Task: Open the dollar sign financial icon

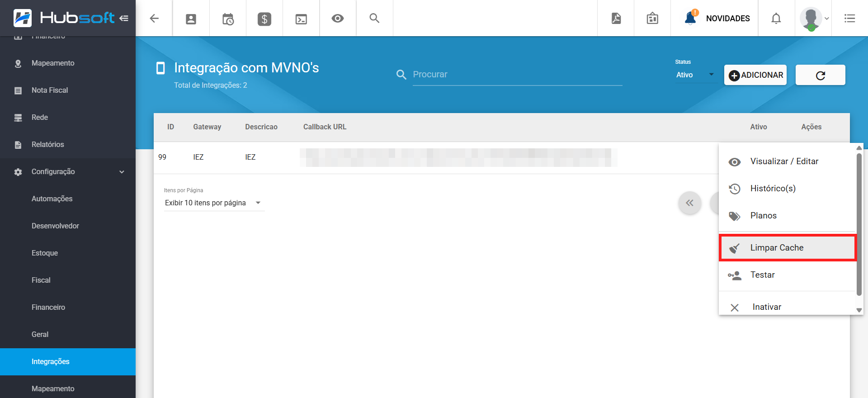Action: coord(264,19)
